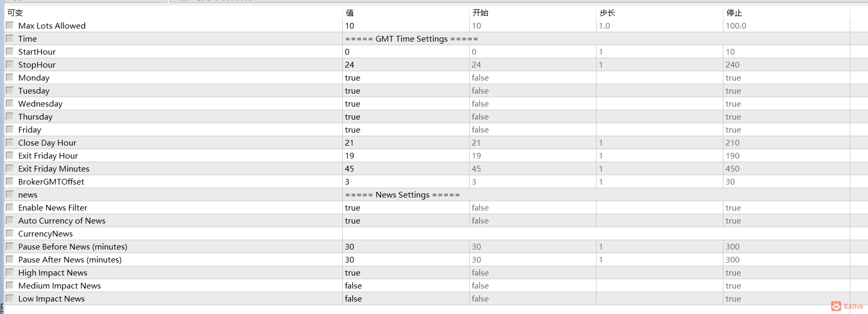Click the 开始 column header
The image size is (868, 314).
pos(480,12)
